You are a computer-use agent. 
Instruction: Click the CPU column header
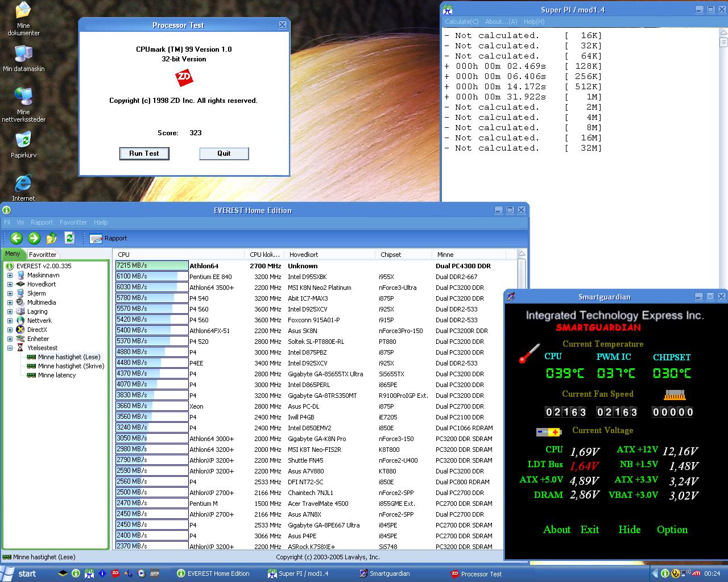pyautogui.click(x=180, y=255)
